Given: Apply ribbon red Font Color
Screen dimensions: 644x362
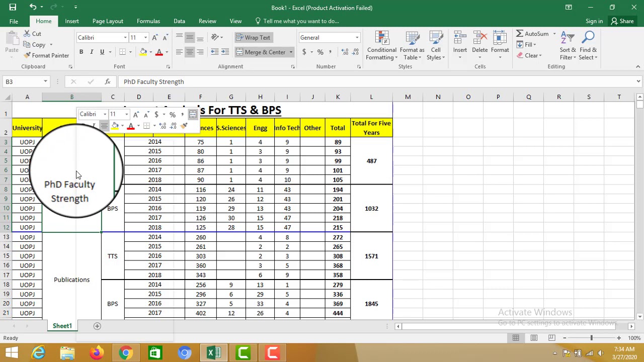Looking at the screenshot, I should pos(159,52).
